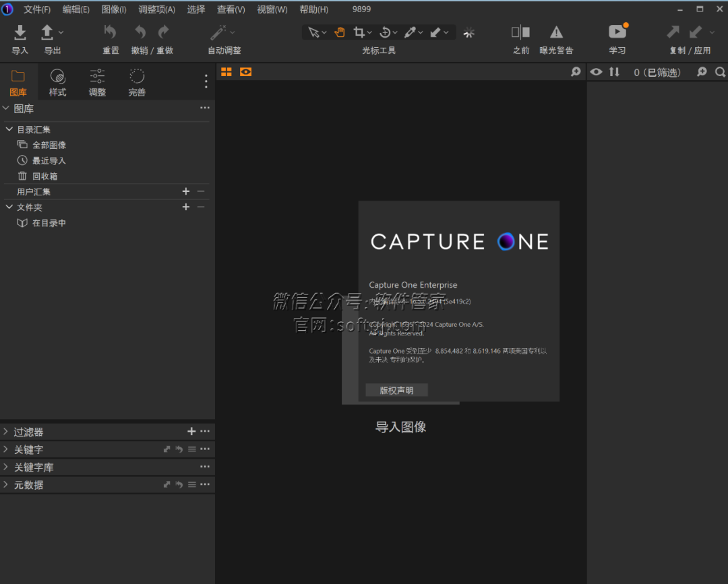Viewport: 728px width, 584px height.
Task: Select the Rotate tool
Action: point(385,32)
